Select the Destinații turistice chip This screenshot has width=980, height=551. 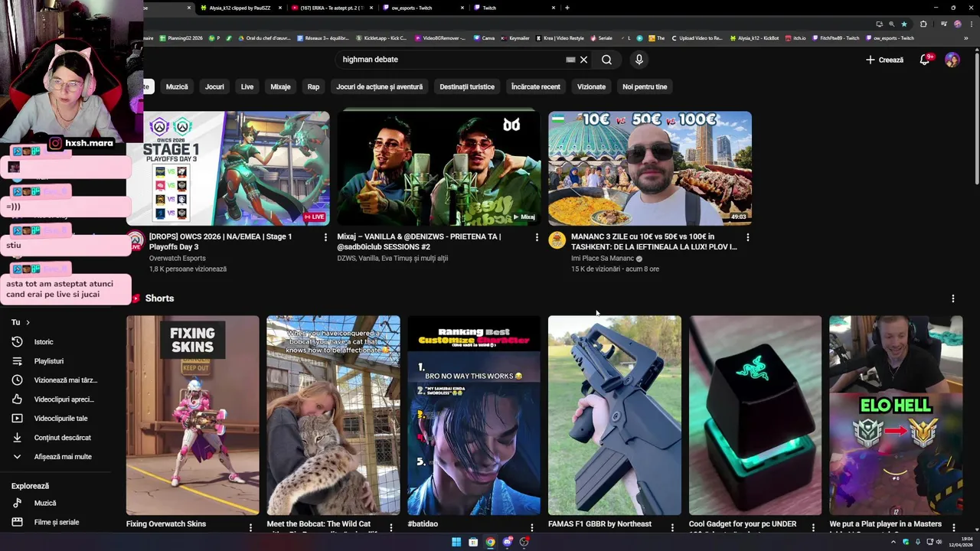[x=467, y=86]
